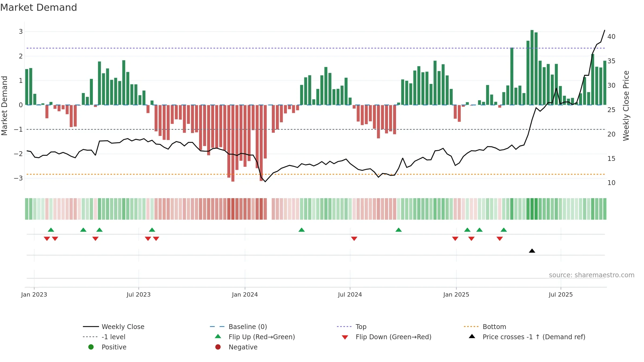
Task: Click the green Flip Up legend triangle
Action: pyautogui.click(x=218, y=336)
